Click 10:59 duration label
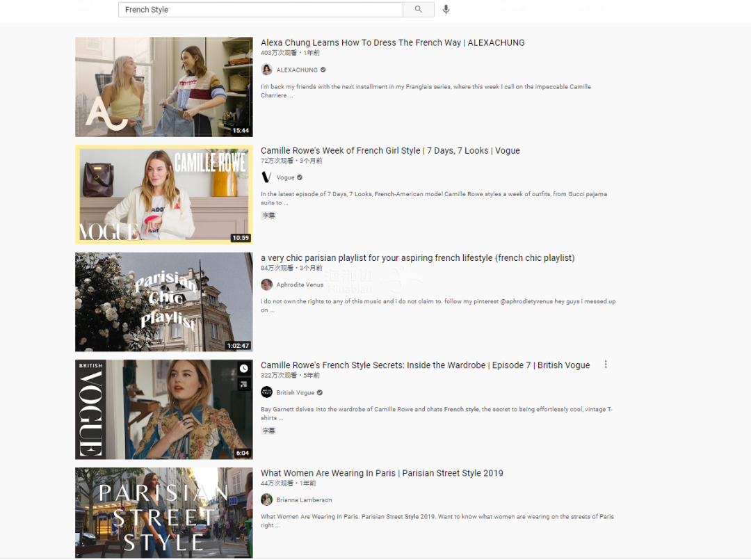Image resolution: width=751 pixels, height=560 pixels. click(241, 238)
